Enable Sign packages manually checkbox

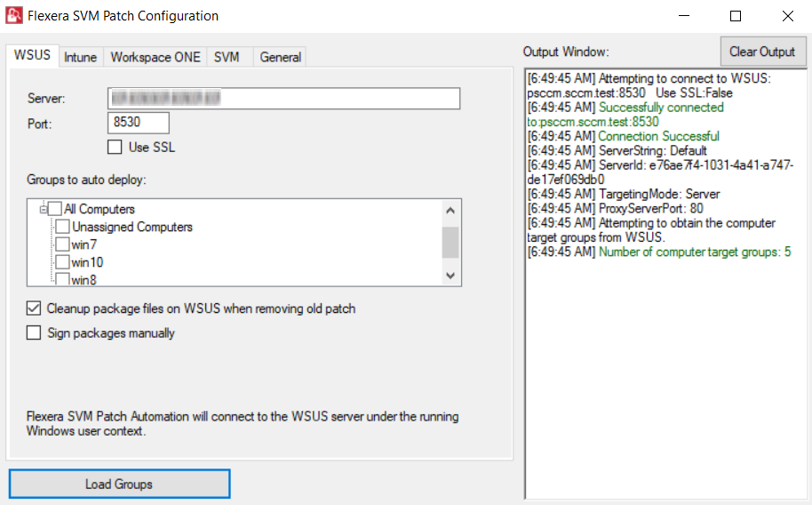pos(34,333)
